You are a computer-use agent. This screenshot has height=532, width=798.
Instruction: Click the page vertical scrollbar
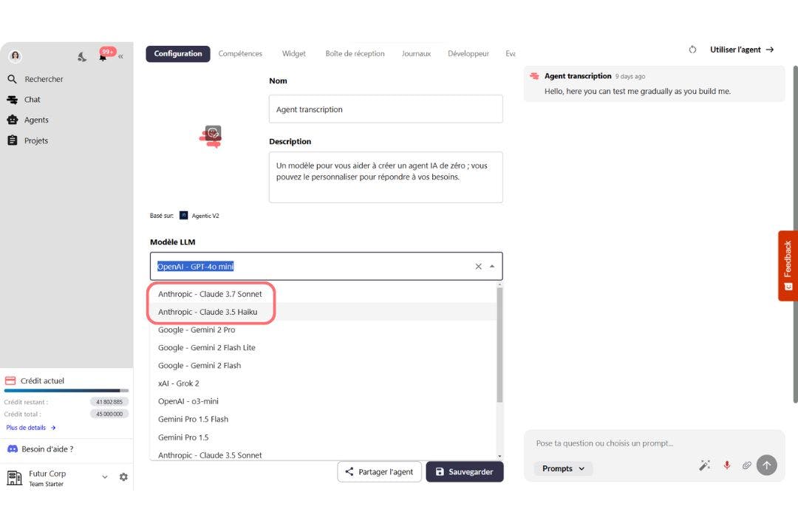[795, 234]
